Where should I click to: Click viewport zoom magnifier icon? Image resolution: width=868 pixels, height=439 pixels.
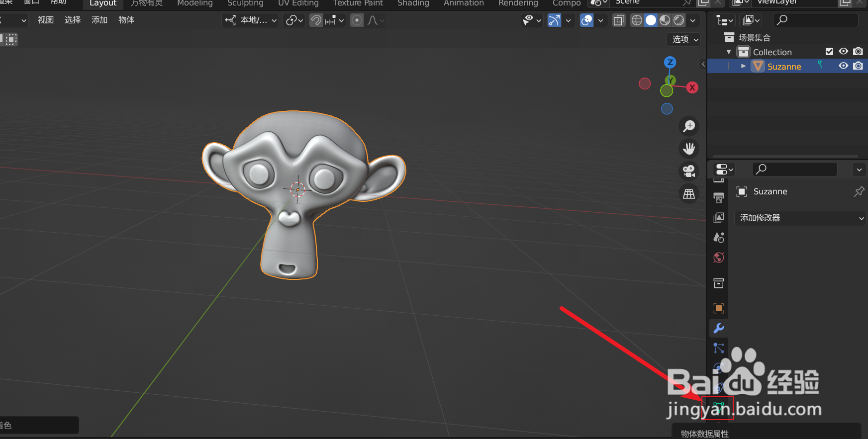point(689,126)
